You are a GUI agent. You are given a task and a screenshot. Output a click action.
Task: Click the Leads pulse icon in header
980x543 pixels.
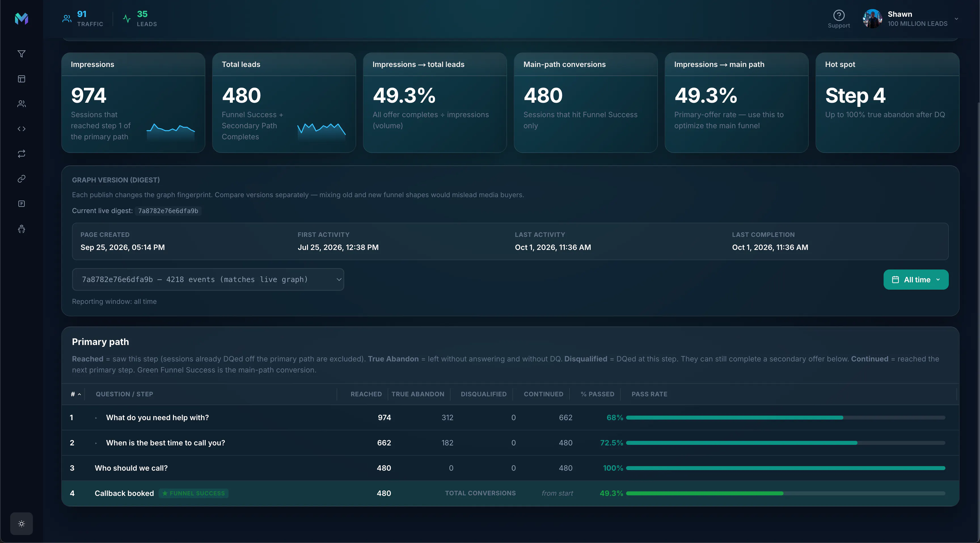coord(127,19)
